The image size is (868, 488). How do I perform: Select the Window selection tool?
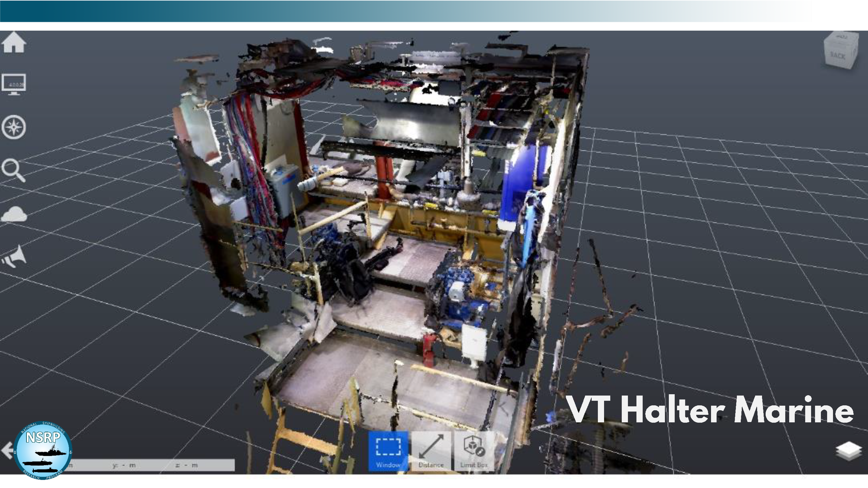point(388,451)
